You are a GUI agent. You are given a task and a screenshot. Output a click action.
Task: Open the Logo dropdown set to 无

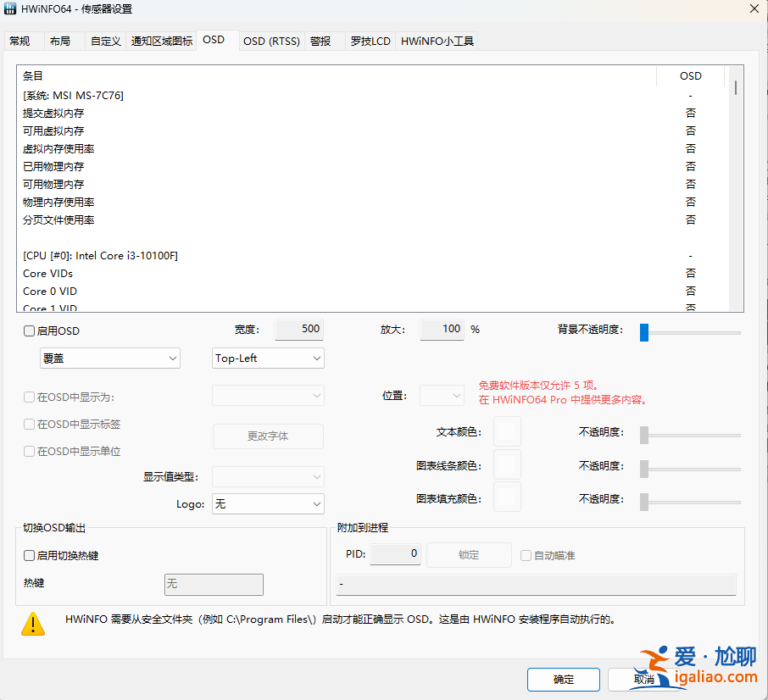tap(268, 504)
